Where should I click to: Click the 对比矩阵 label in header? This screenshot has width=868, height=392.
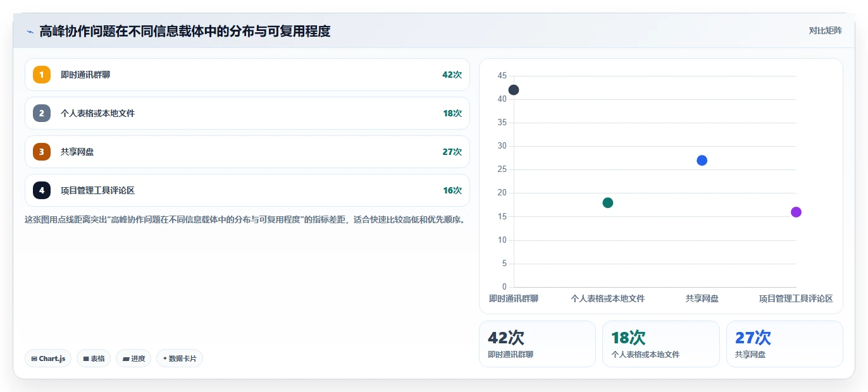pyautogui.click(x=826, y=30)
